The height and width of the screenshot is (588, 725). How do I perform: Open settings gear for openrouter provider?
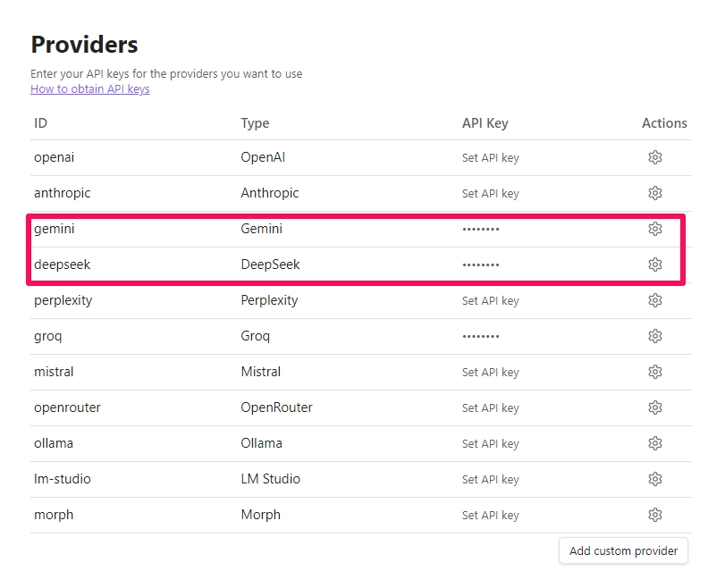[x=654, y=407]
